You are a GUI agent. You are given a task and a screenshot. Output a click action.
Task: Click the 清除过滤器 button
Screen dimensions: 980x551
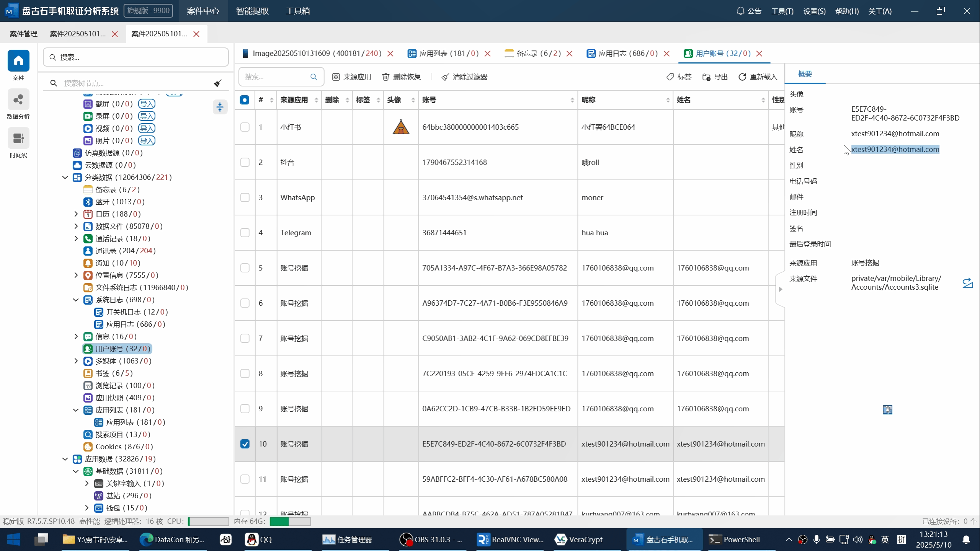464,77
